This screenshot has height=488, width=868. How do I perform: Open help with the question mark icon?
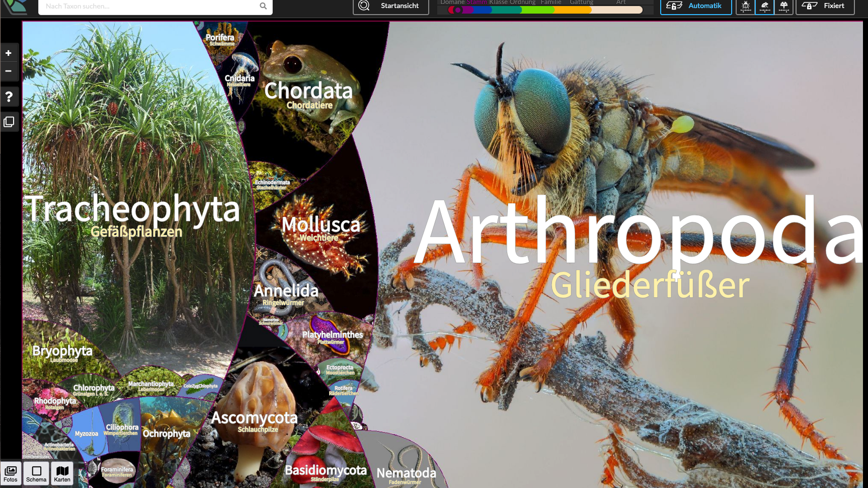coord(9,97)
